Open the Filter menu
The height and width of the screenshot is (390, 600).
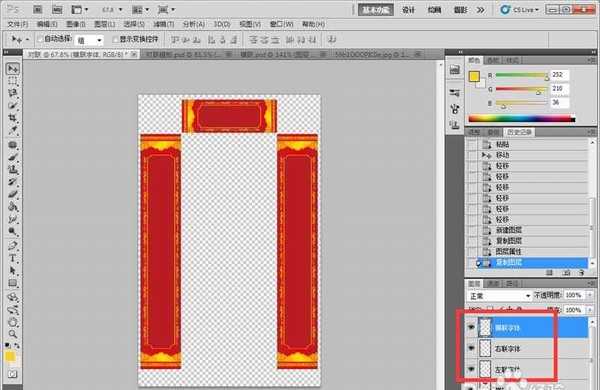163,24
